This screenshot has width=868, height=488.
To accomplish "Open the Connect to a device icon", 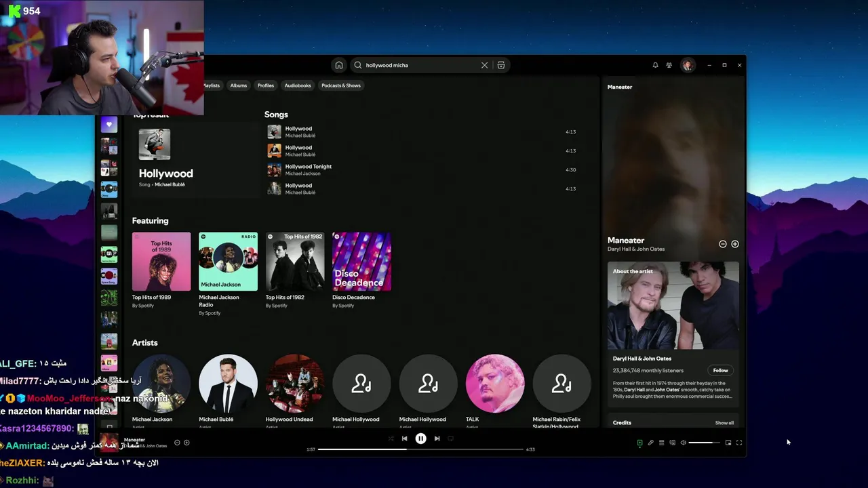I will pyautogui.click(x=672, y=443).
